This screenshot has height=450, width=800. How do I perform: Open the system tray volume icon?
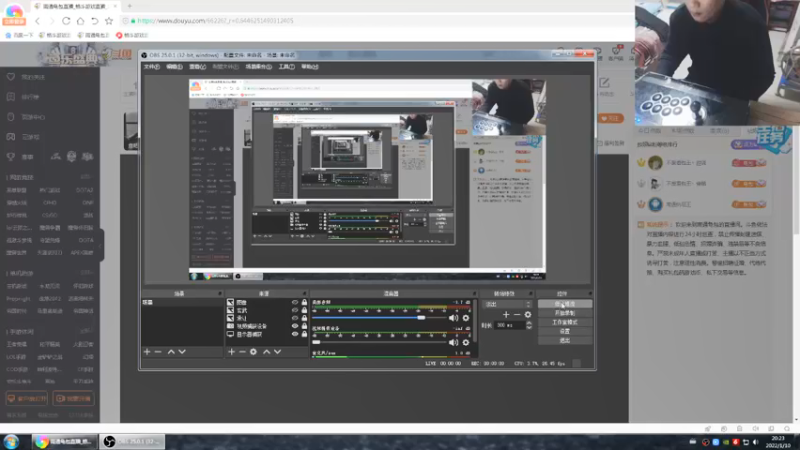(x=756, y=442)
